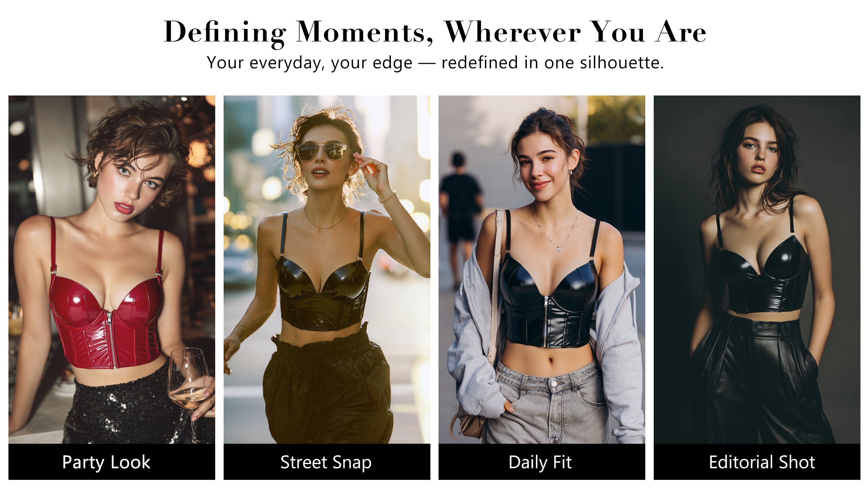The height and width of the screenshot is (488, 868).
Task: Select the Daily Fit caption bar
Action: tap(542, 462)
